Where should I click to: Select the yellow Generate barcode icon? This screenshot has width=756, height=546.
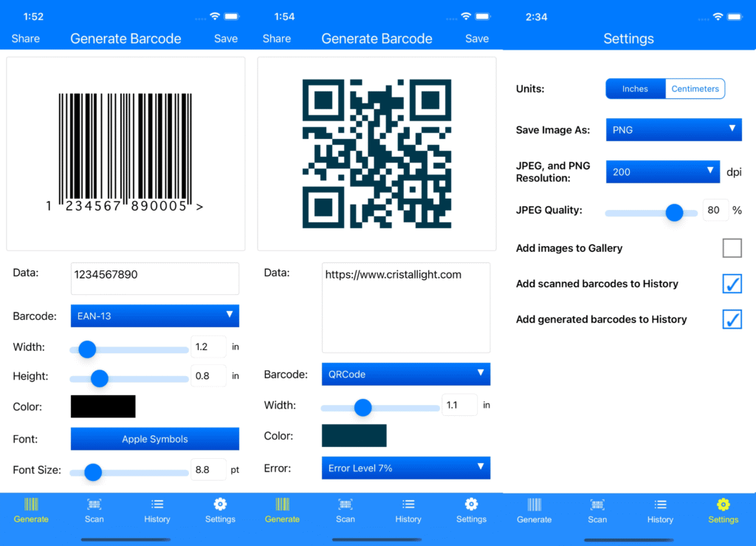tap(31, 510)
